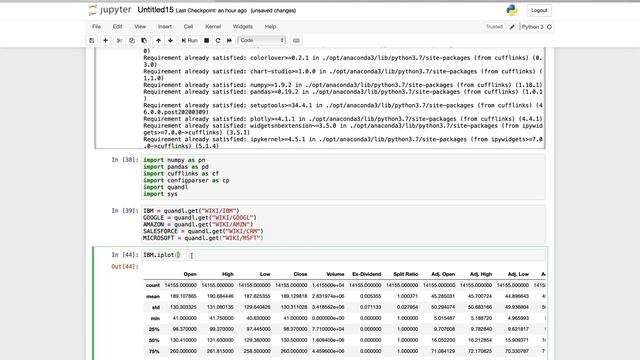This screenshot has width=640, height=360.
Task: Click the High column header
Action: [228, 274]
